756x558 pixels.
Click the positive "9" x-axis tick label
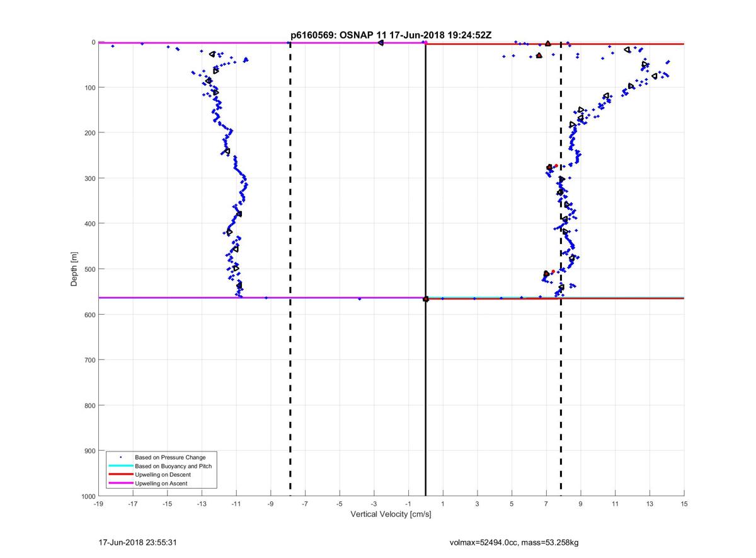coord(581,504)
